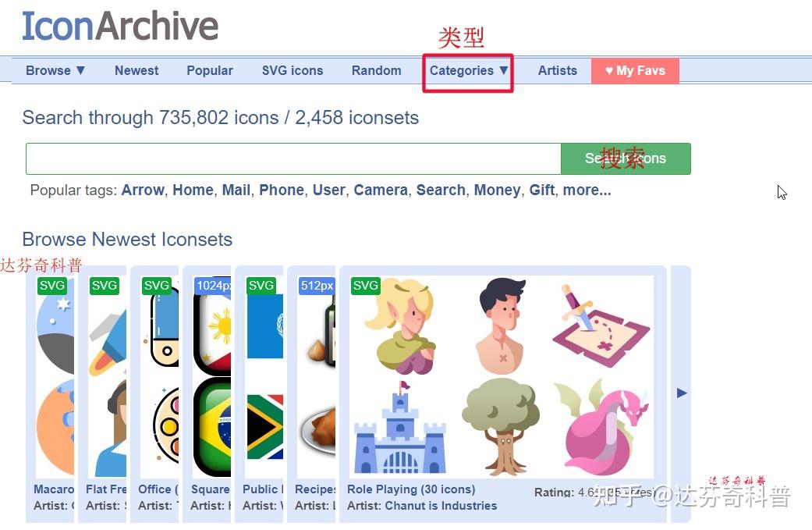The height and width of the screenshot is (530, 812).
Task: Click the My Favs button
Action: click(635, 70)
